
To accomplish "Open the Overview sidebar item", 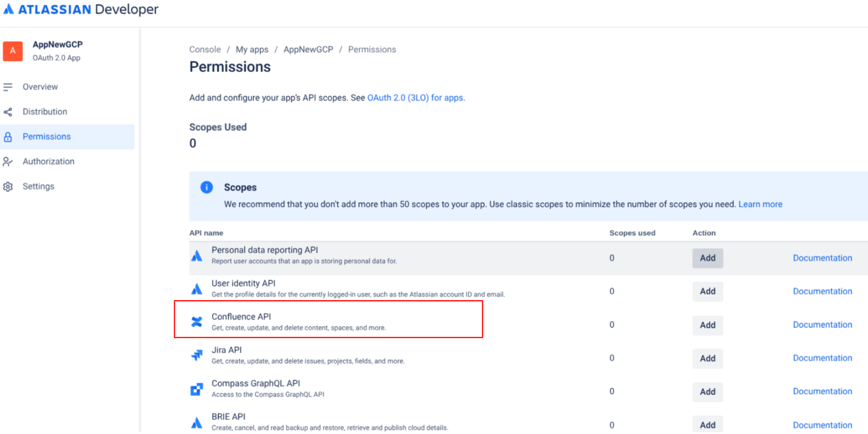I will (x=67, y=87).
